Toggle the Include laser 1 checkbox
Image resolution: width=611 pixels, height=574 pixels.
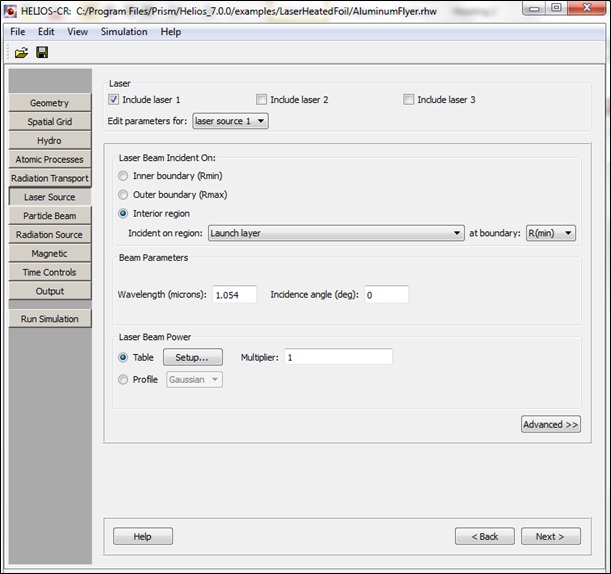pos(114,100)
